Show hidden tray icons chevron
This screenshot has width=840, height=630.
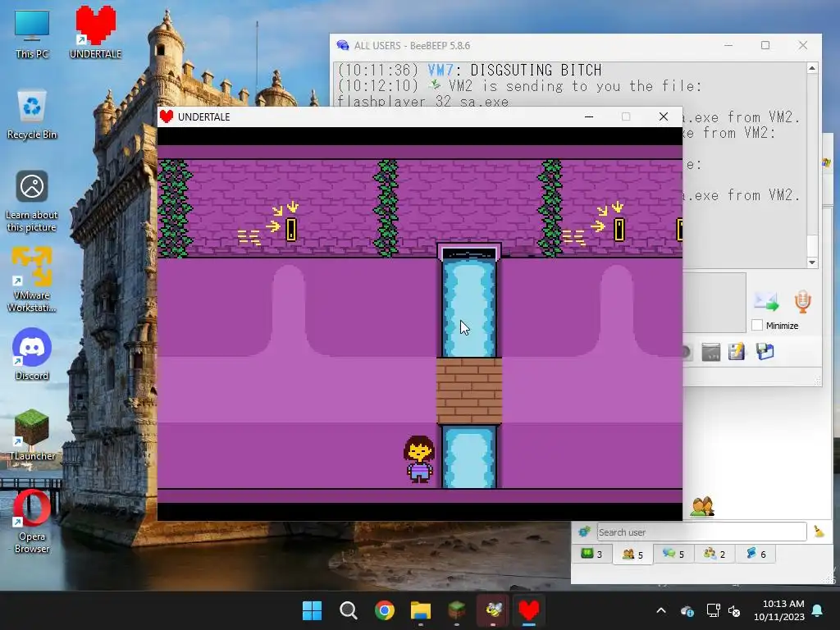661,610
